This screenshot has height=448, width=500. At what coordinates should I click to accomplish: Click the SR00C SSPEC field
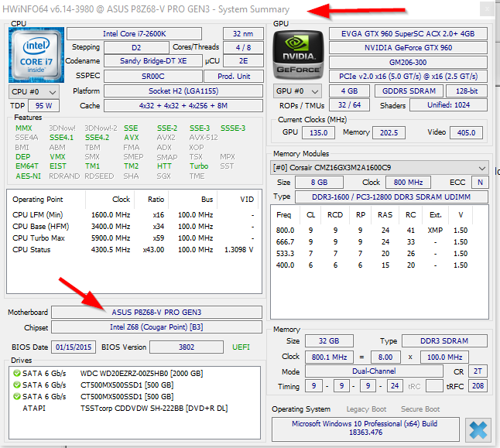[153, 77]
